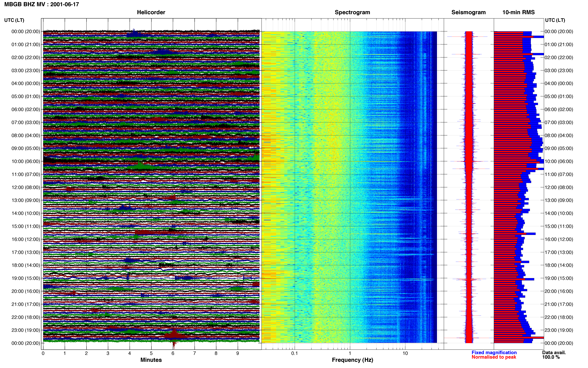Click left time label '10:00 (06:00)'

pyautogui.click(x=26, y=161)
